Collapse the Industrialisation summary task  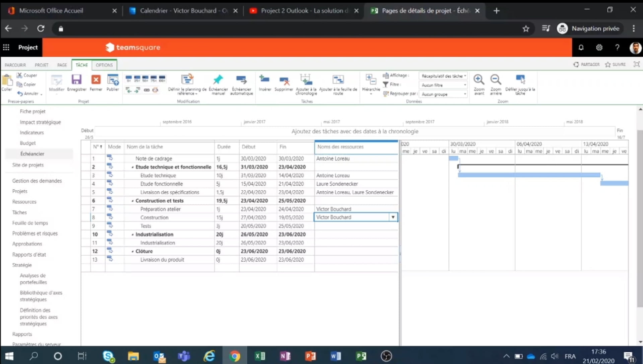(133, 235)
